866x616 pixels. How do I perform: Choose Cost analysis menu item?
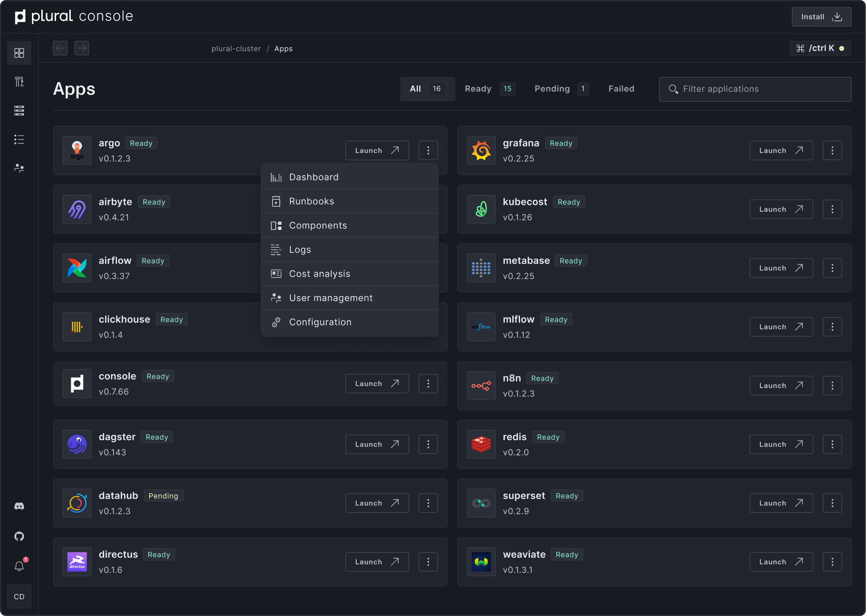[x=349, y=274]
